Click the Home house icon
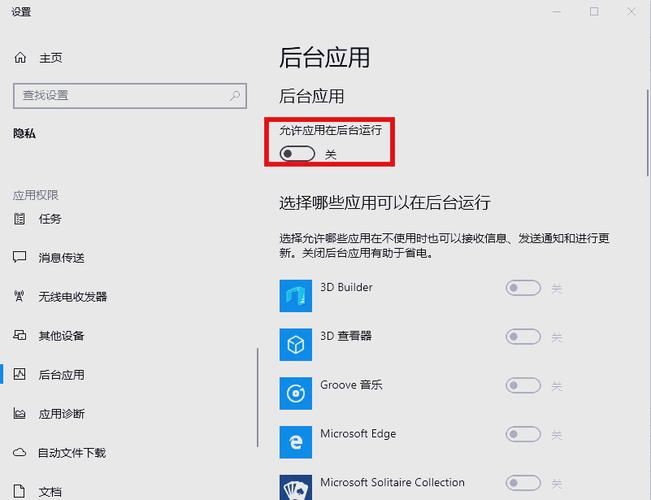 [x=20, y=57]
